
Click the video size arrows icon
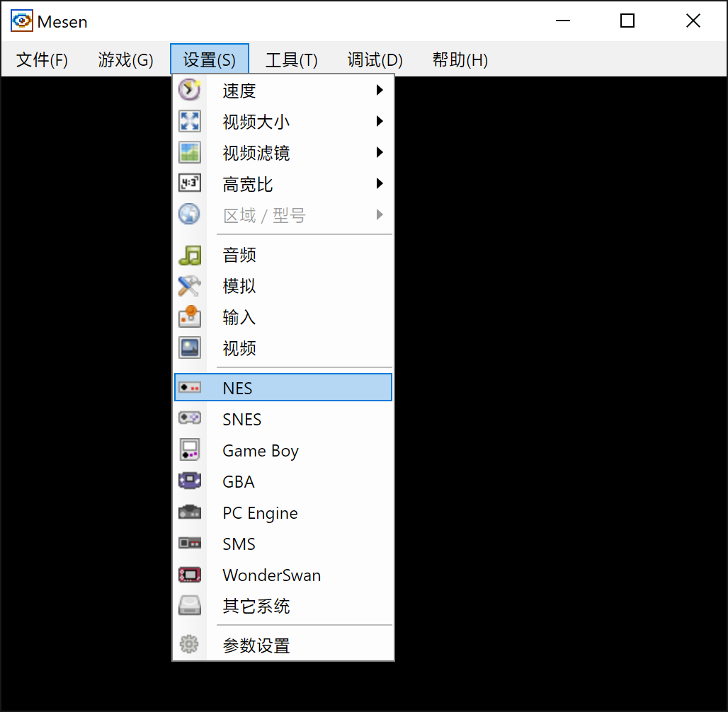(189, 121)
